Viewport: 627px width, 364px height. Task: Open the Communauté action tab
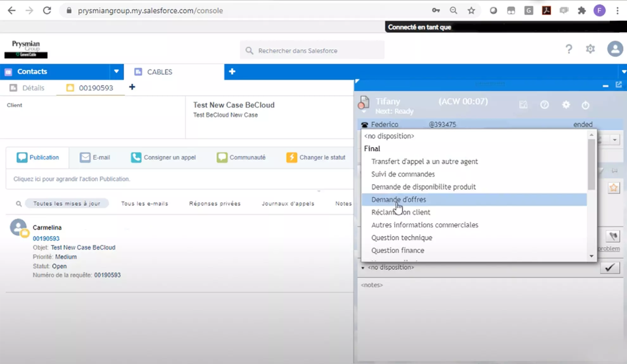241,157
